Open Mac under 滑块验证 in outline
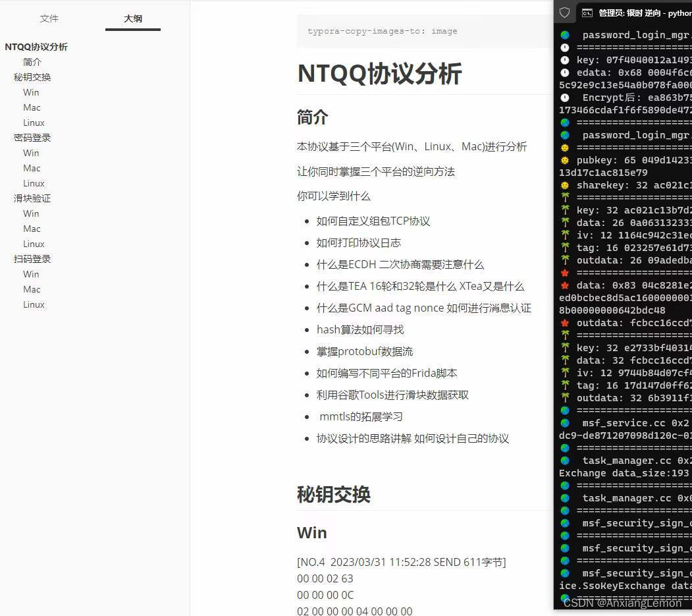692x616 pixels. click(32, 229)
